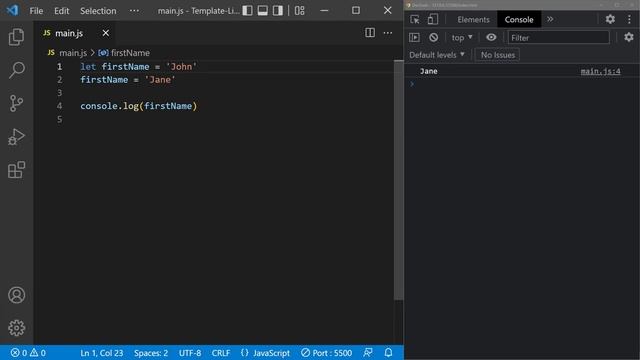The height and width of the screenshot is (360, 640).
Task: Close the main.js editor tab
Action: click(106, 33)
